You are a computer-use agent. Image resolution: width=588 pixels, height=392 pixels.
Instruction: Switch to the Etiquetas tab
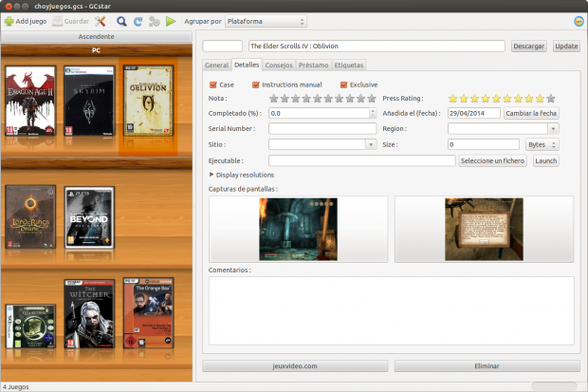pos(349,65)
